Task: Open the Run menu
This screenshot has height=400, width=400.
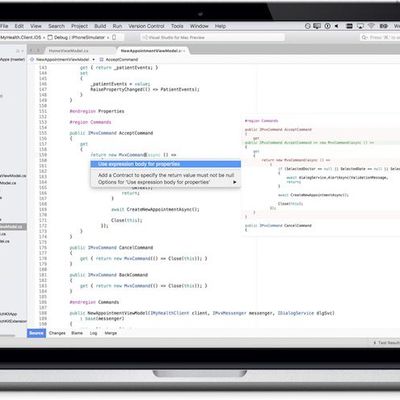Action: click(x=117, y=26)
